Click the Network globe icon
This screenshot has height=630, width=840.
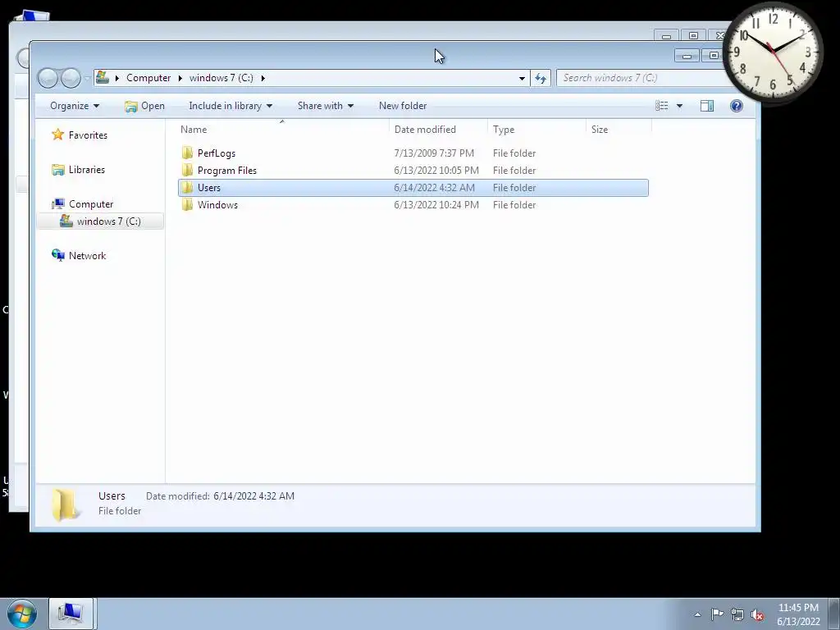click(x=58, y=256)
